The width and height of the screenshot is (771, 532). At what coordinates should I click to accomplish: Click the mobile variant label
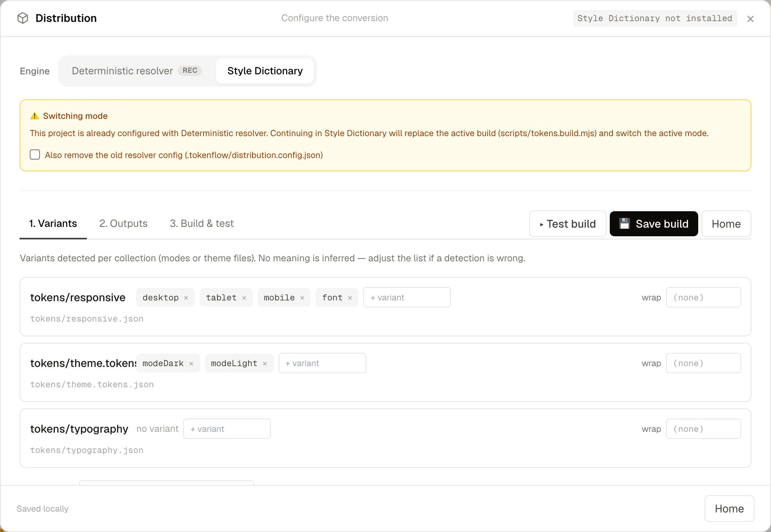279,298
